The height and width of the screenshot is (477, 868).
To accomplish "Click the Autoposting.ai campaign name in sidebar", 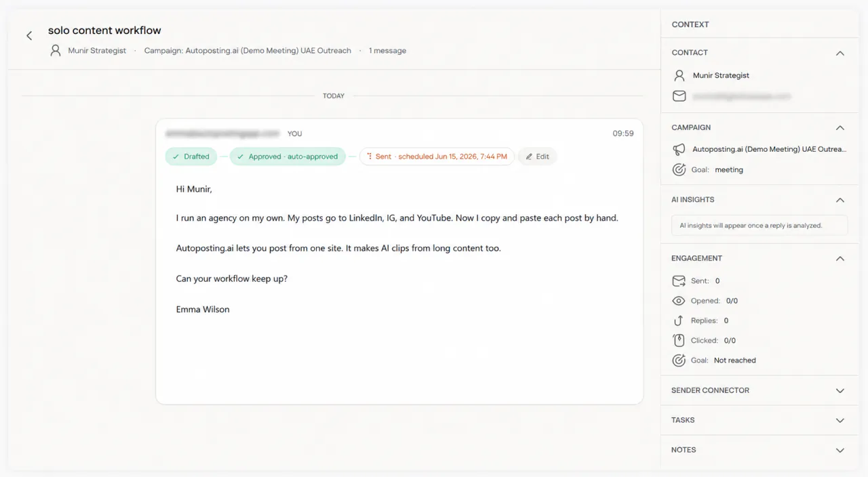I will 769,149.
